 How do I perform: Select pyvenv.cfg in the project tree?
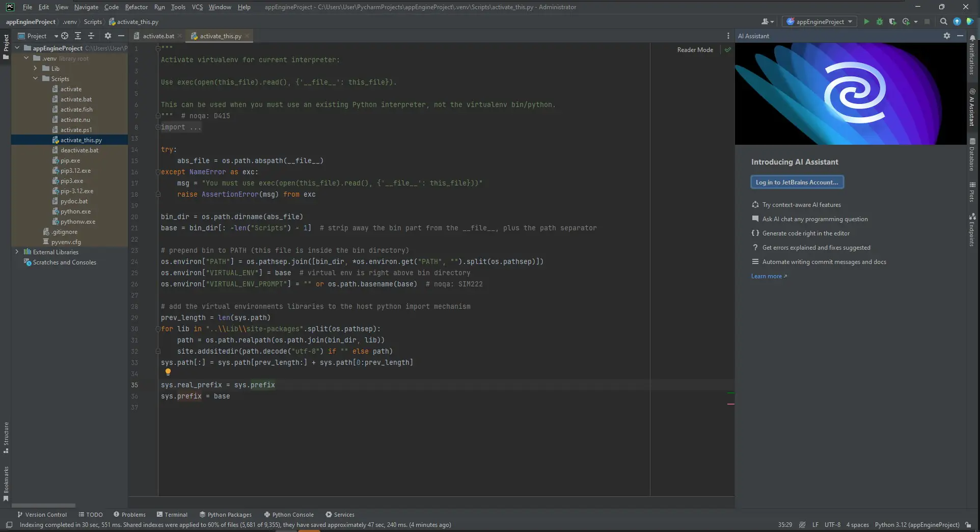click(66, 242)
